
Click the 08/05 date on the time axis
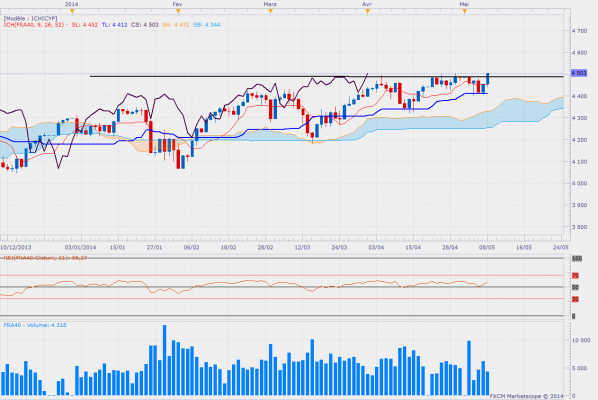pos(487,247)
